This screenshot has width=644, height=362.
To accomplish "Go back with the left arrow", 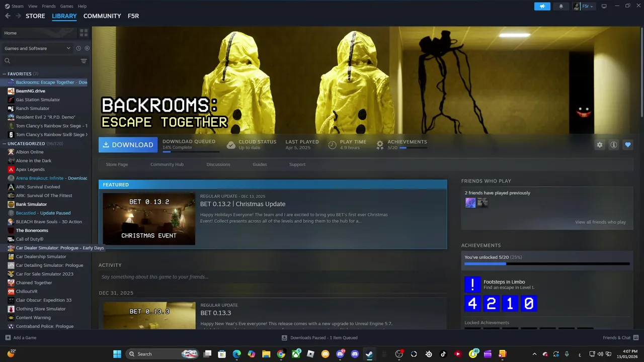I will (x=8, y=16).
